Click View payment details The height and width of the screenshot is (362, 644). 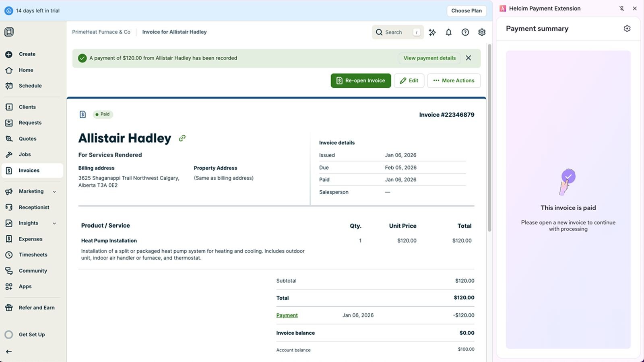point(429,58)
